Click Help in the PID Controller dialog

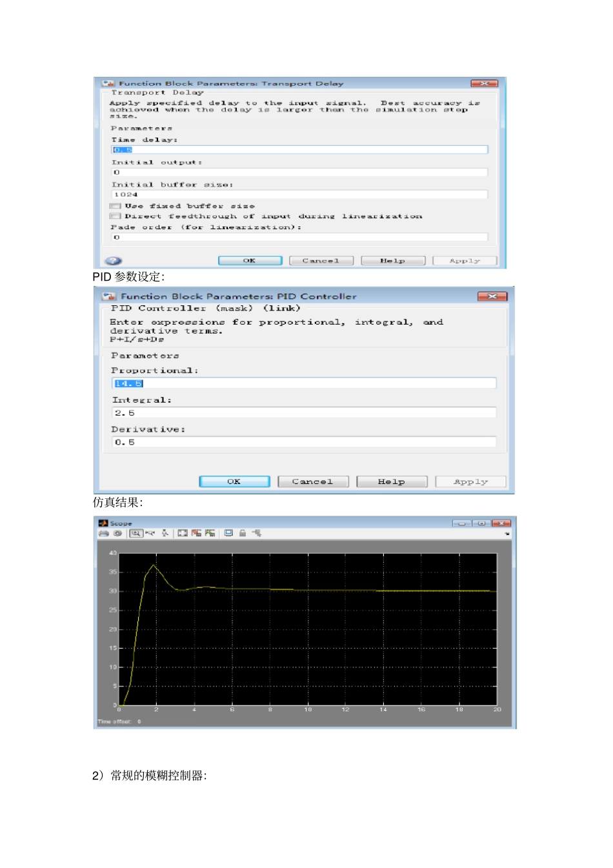pyautogui.click(x=392, y=481)
